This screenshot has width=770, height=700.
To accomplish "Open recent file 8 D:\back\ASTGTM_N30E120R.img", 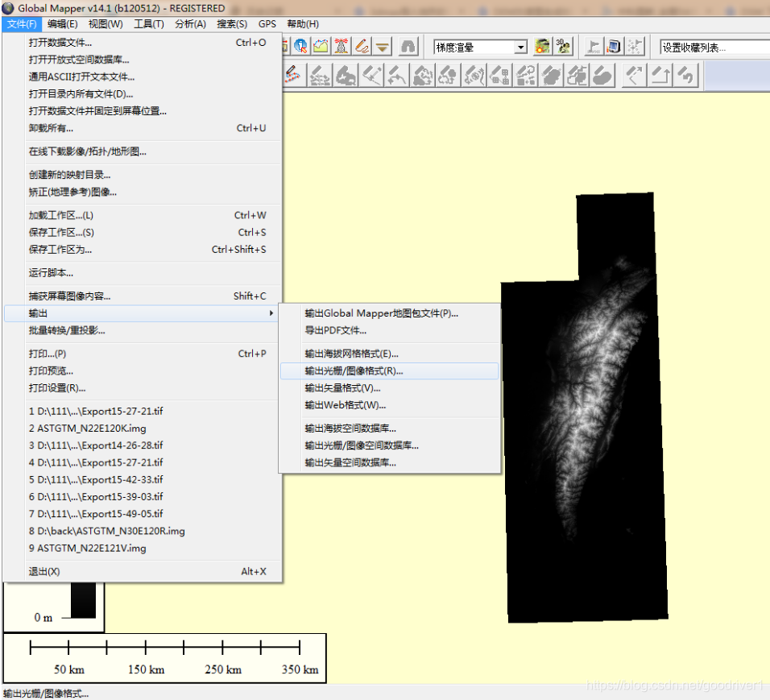I will [143, 531].
